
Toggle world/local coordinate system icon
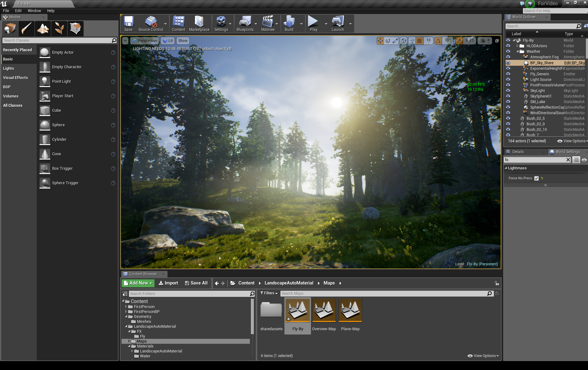coord(404,40)
